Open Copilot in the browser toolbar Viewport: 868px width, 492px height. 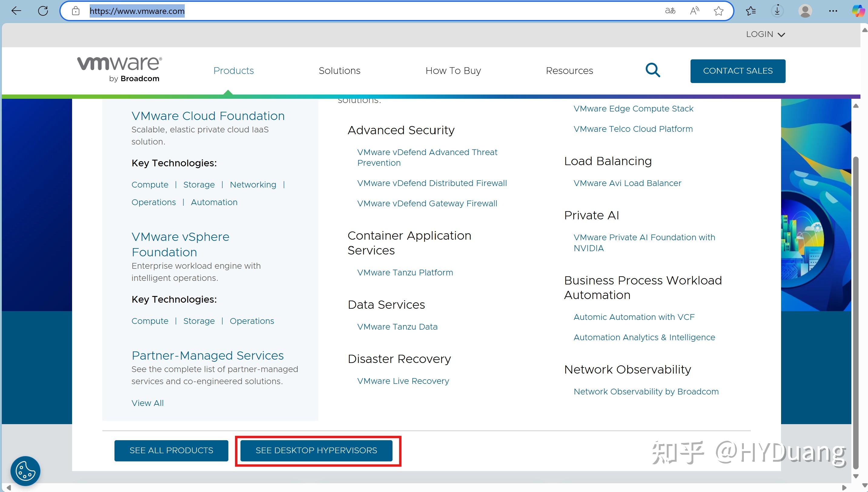click(x=859, y=11)
